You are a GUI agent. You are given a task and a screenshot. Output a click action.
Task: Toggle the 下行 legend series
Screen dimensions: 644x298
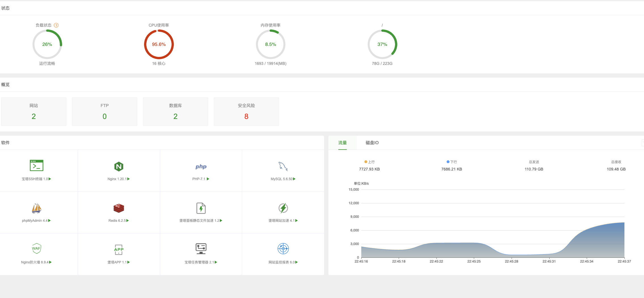pos(452,162)
